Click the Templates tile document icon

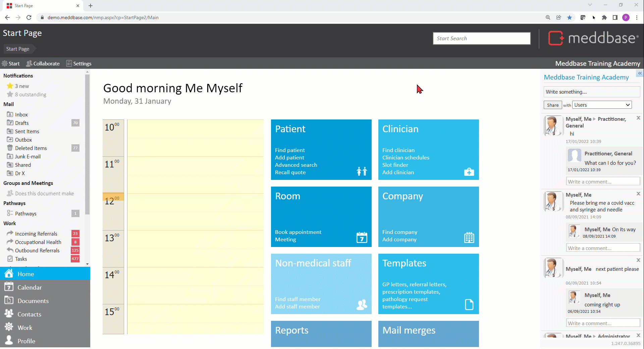(x=469, y=304)
